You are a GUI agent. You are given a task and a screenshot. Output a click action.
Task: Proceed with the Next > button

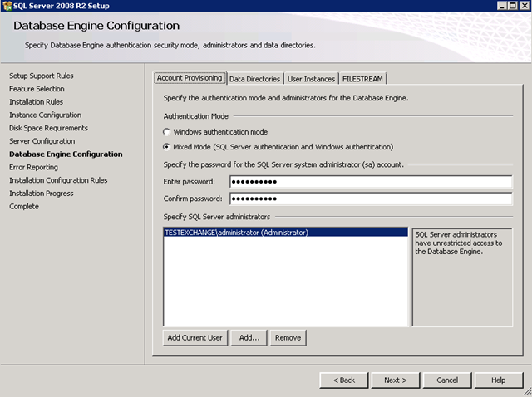coord(396,380)
